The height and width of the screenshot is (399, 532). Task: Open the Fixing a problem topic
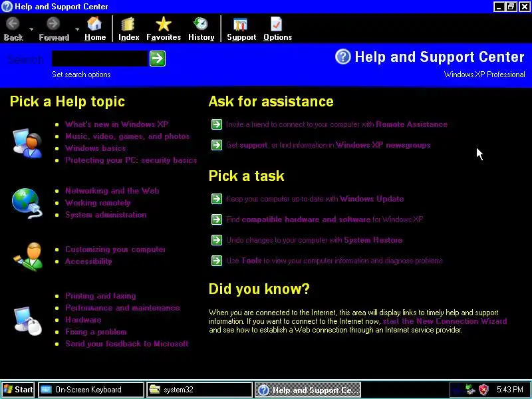click(x=96, y=332)
